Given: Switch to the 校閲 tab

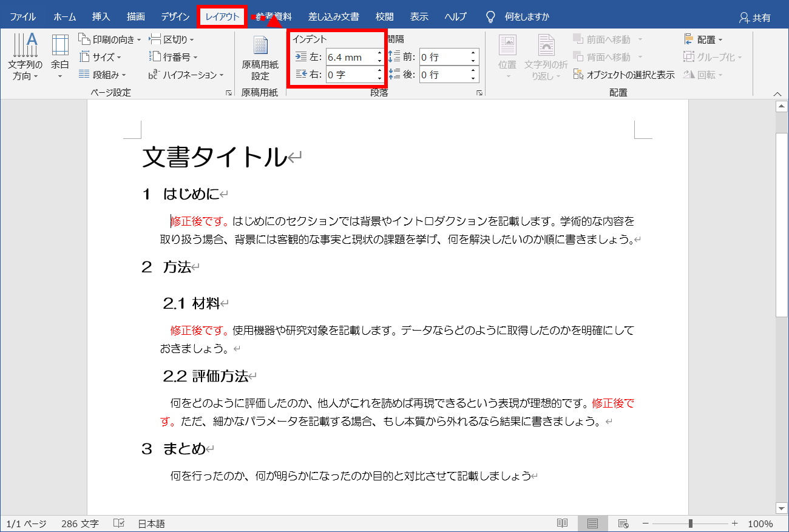Looking at the screenshot, I should pyautogui.click(x=384, y=17).
